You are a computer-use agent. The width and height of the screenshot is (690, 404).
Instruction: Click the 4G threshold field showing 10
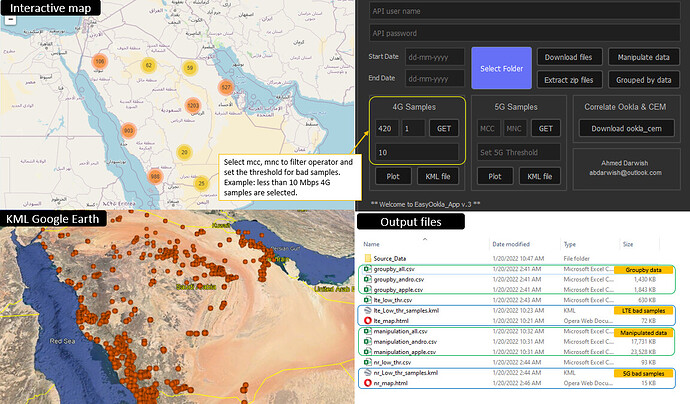point(417,152)
